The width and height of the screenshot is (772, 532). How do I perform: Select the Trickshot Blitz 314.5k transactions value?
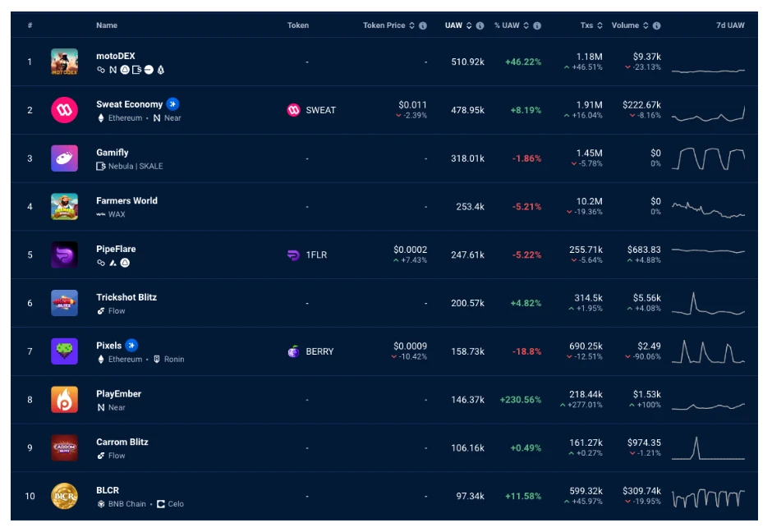[588, 298]
